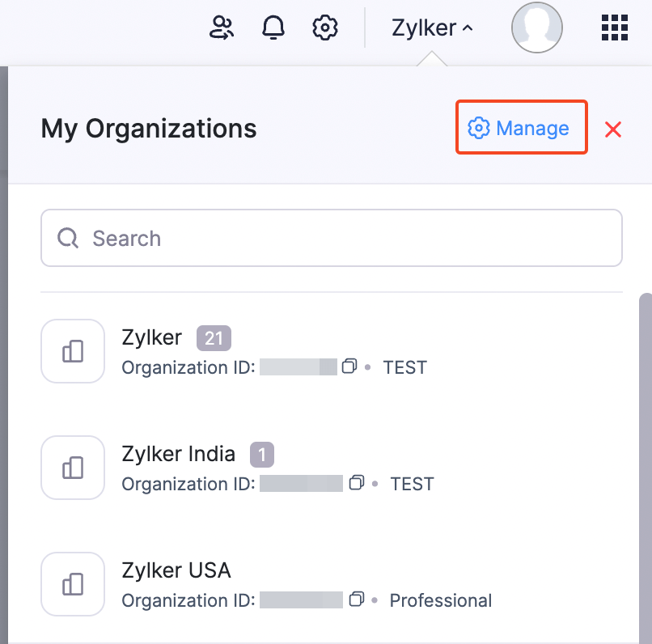This screenshot has width=652, height=644.
Task: Select the TEST label next to Zylker
Action: 404,366
